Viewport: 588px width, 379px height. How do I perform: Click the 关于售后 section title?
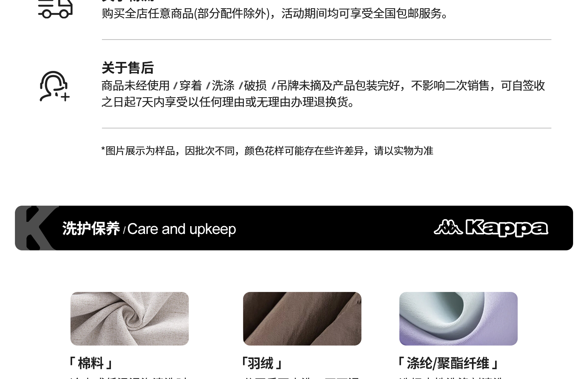(127, 68)
